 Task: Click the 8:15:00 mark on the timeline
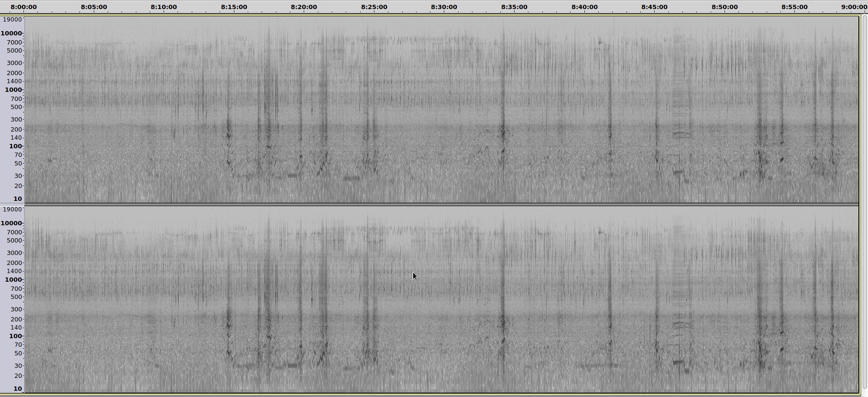[234, 7]
